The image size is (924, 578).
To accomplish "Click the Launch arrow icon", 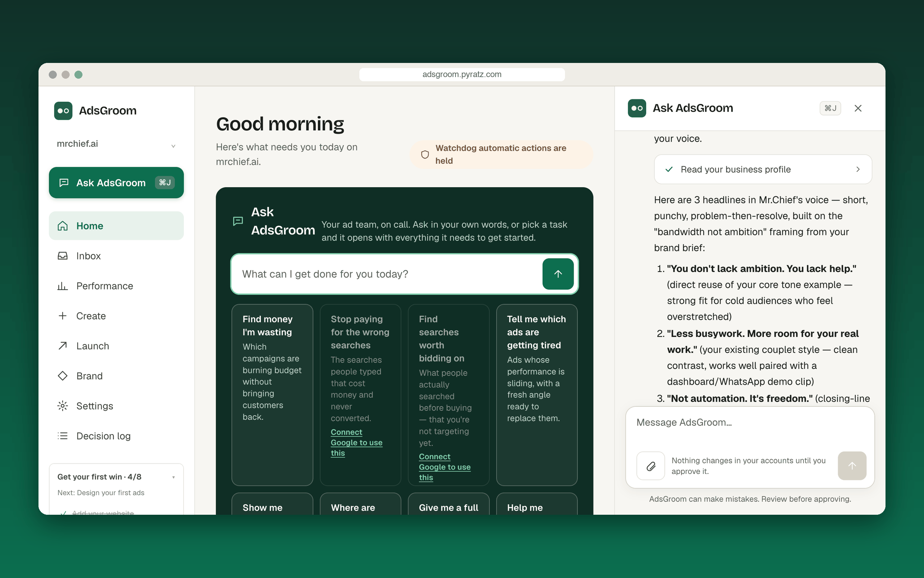I will click(x=63, y=346).
